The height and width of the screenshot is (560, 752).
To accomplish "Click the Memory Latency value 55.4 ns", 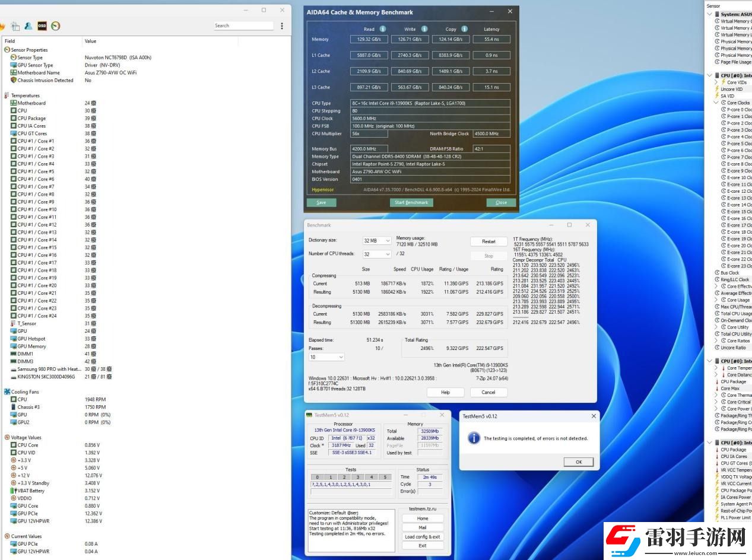I will [x=491, y=39].
